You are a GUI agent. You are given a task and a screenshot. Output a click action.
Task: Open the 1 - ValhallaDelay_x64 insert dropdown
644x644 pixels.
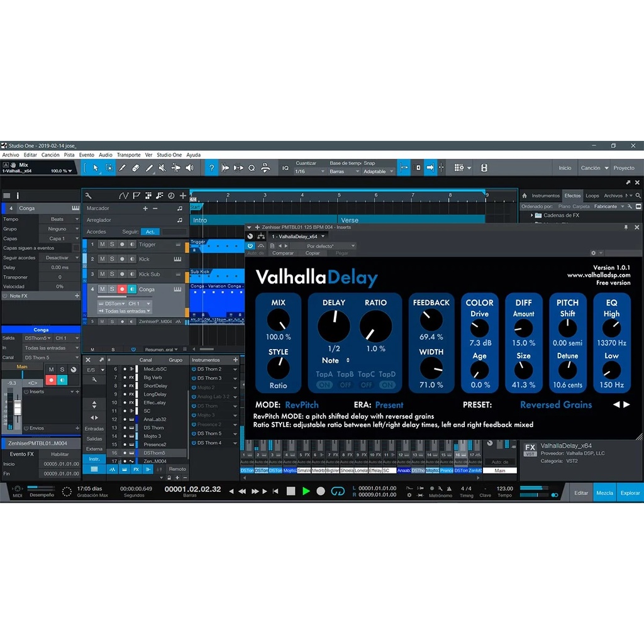297,236
